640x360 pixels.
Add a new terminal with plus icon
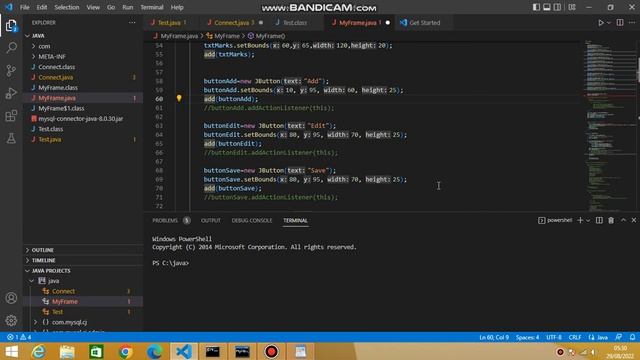tap(580, 220)
